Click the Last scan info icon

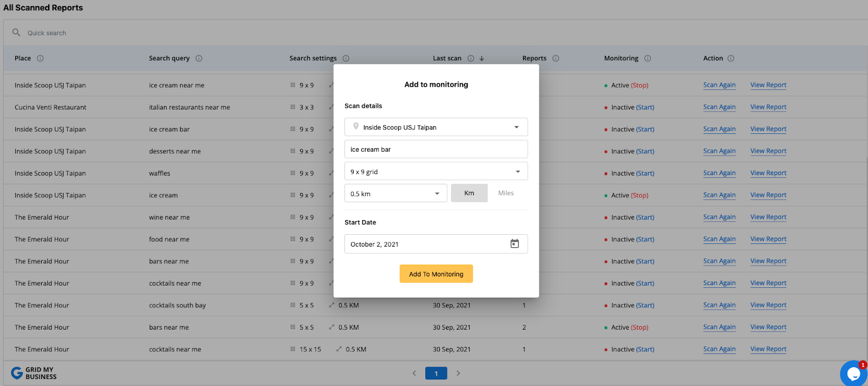coord(471,59)
